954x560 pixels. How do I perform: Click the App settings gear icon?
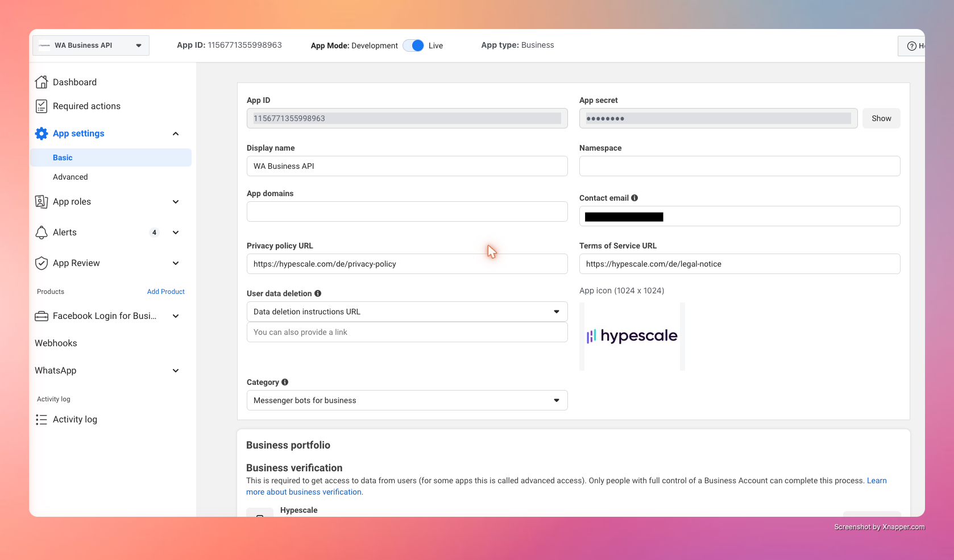click(x=42, y=134)
